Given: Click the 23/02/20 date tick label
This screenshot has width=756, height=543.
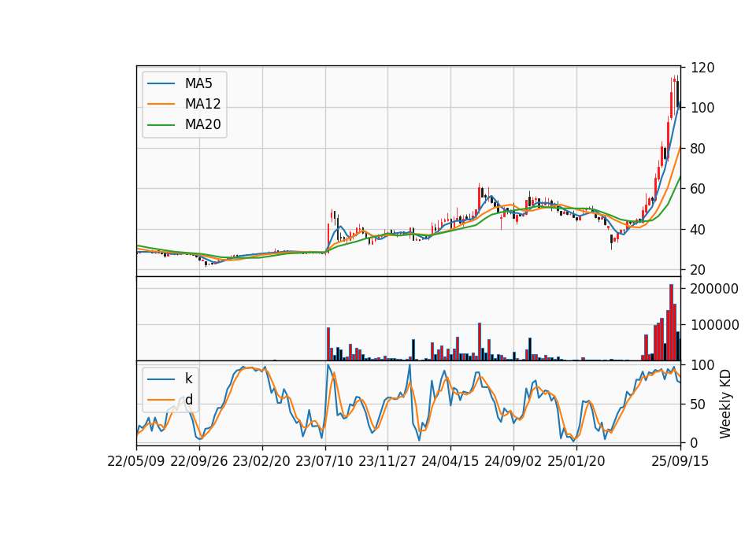Looking at the screenshot, I should pos(261,462).
